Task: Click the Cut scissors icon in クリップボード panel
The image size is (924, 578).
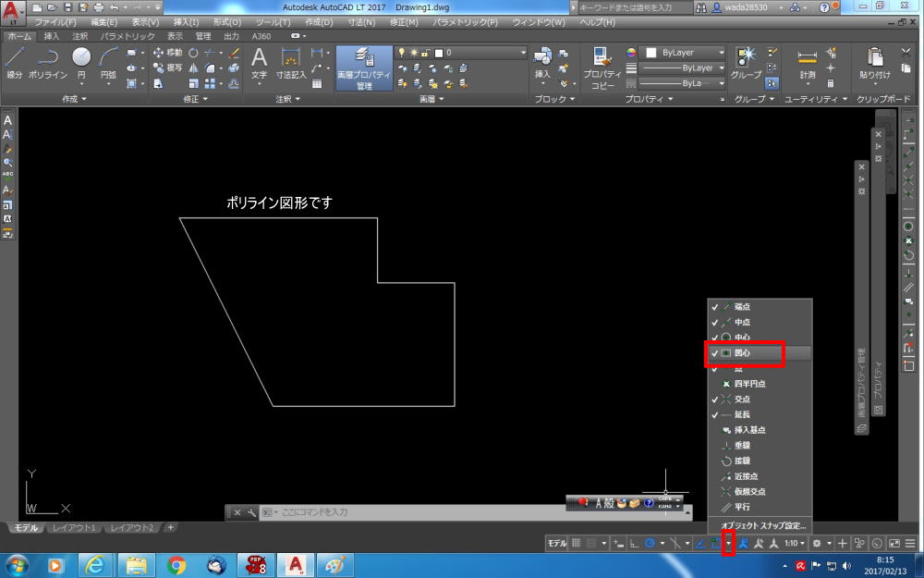Action: point(906,53)
